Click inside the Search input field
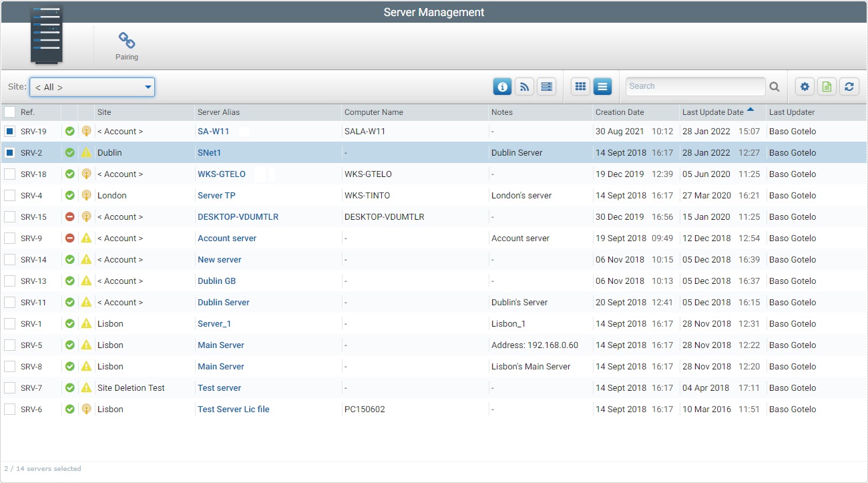The height and width of the screenshot is (483, 868). [x=694, y=86]
